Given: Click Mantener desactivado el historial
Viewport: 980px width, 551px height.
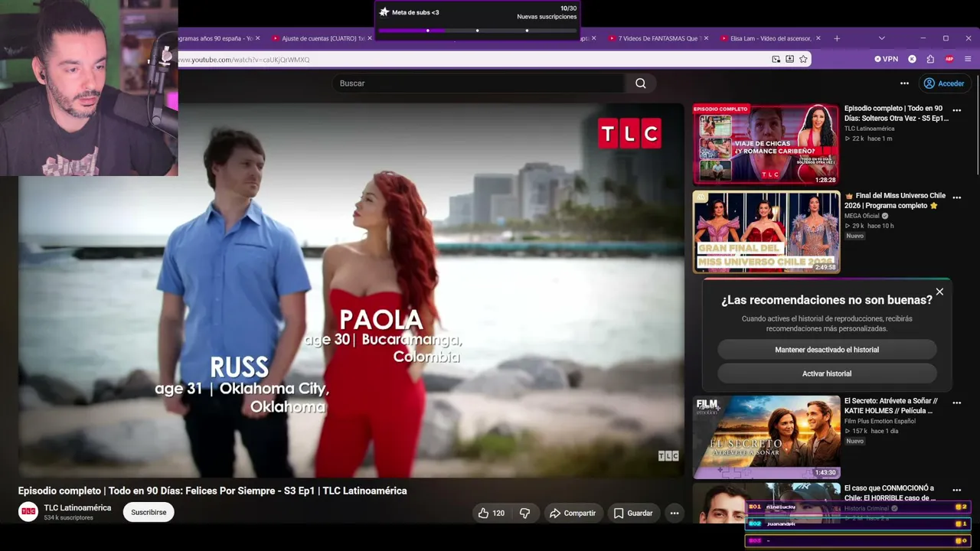Looking at the screenshot, I should [x=827, y=350].
